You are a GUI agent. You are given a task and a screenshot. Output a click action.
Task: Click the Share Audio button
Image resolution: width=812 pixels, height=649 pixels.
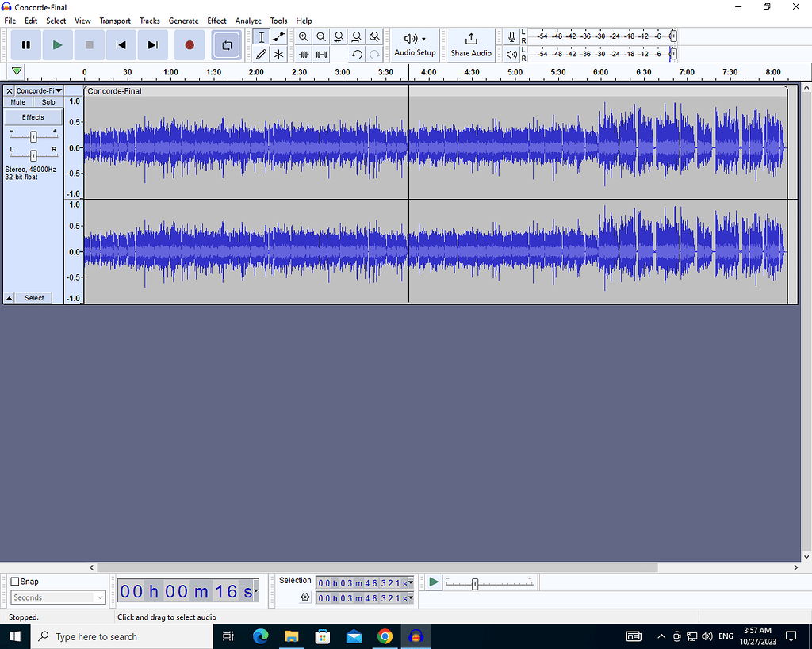pos(471,45)
